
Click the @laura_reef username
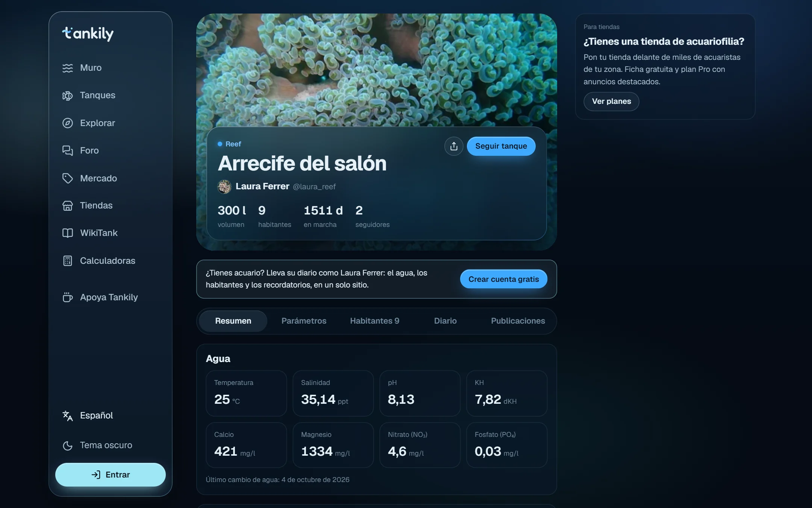(x=314, y=187)
